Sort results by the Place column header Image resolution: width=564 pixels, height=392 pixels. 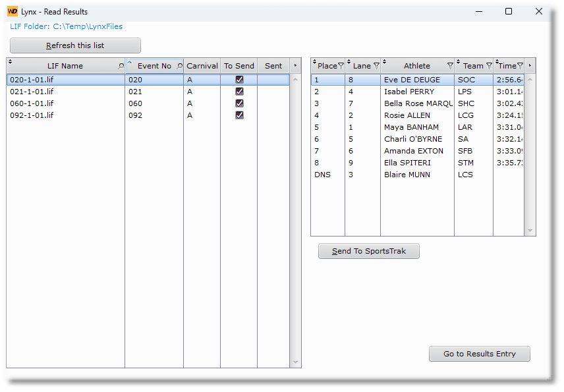327,66
